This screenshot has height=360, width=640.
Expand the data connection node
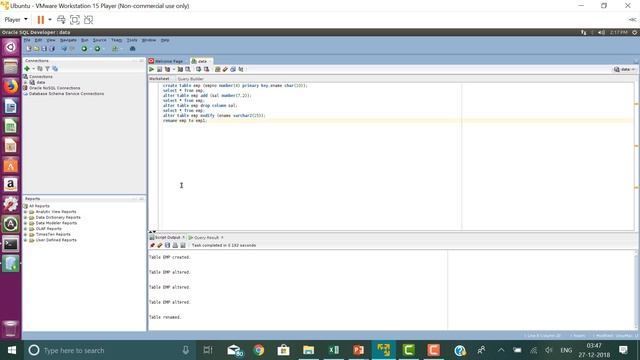point(26,82)
